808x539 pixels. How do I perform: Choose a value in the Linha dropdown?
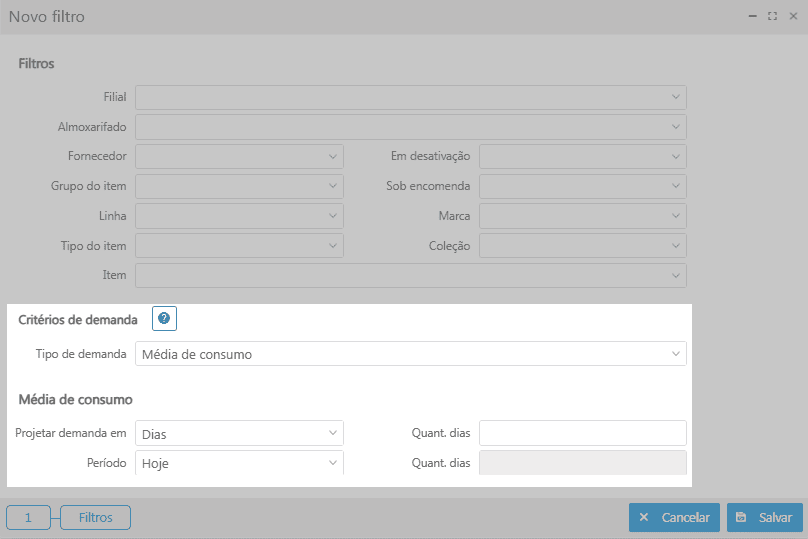239,216
